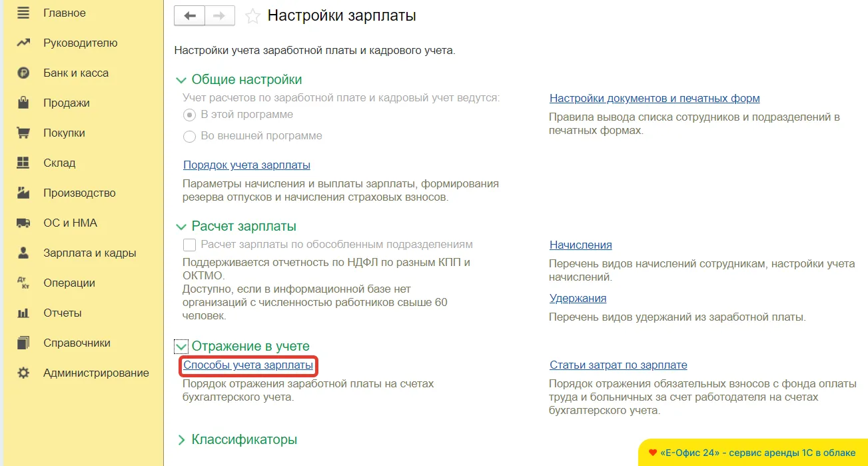This screenshot has height=466, width=868.
Task: Click the Зарплата и кадры person icon
Action: click(x=23, y=253)
